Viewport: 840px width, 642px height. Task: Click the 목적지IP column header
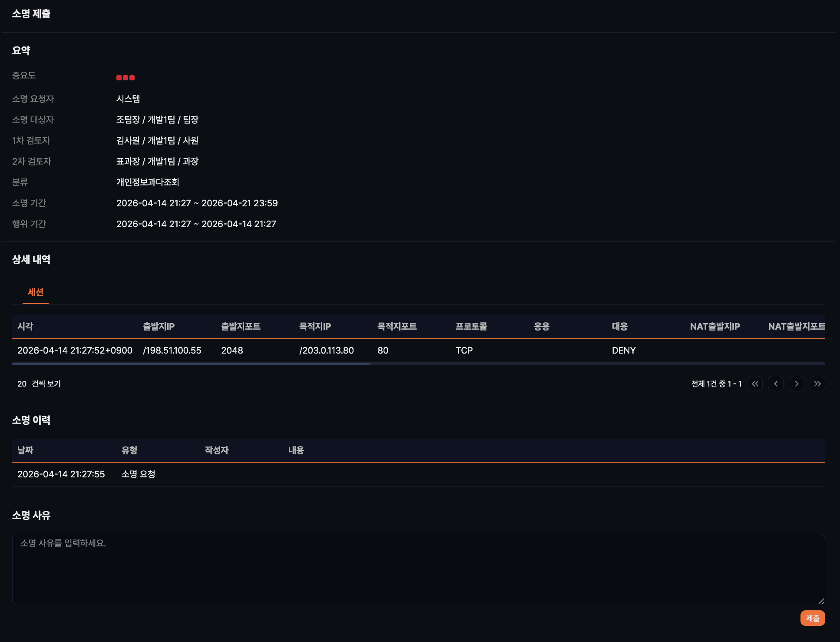pyautogui.click(x=315, y=327)
